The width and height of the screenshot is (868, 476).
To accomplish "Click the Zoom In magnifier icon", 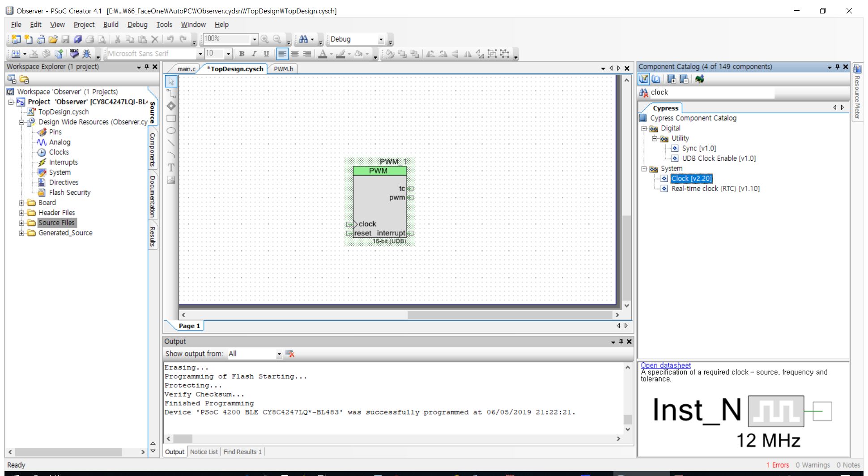I will (265, 39).
